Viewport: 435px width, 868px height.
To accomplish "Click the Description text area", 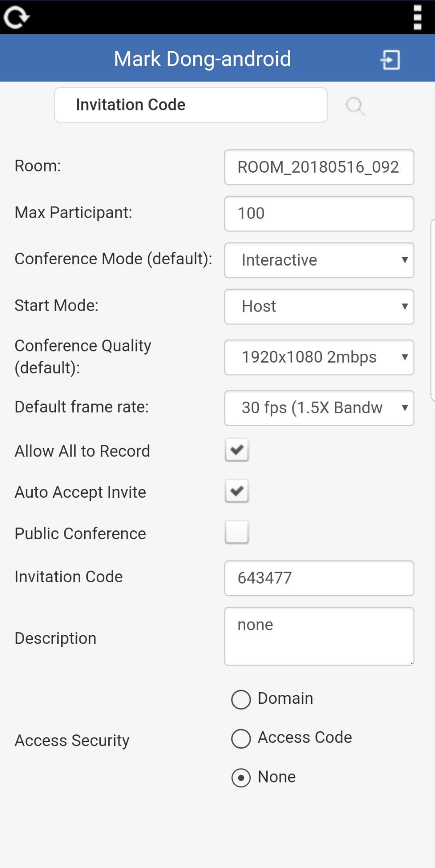I will pyautogui.click(x=319, y=636).
